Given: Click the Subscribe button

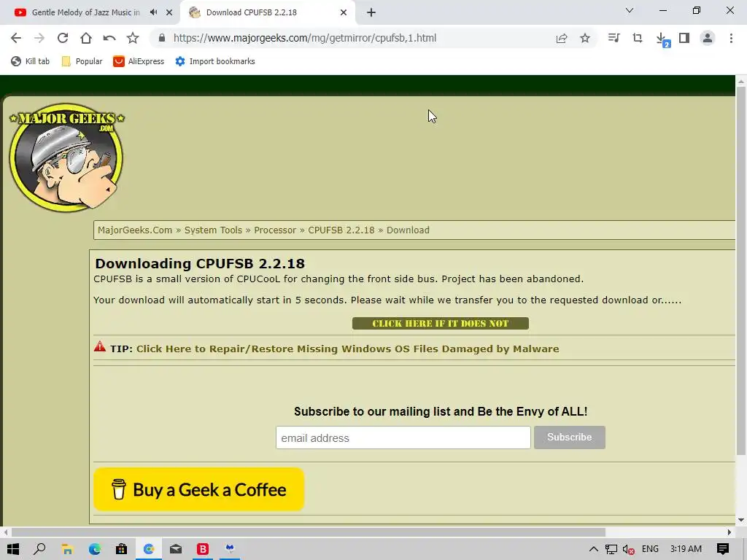Looking at the screenshot, I should pyautogui.click(x=569, y=437).
